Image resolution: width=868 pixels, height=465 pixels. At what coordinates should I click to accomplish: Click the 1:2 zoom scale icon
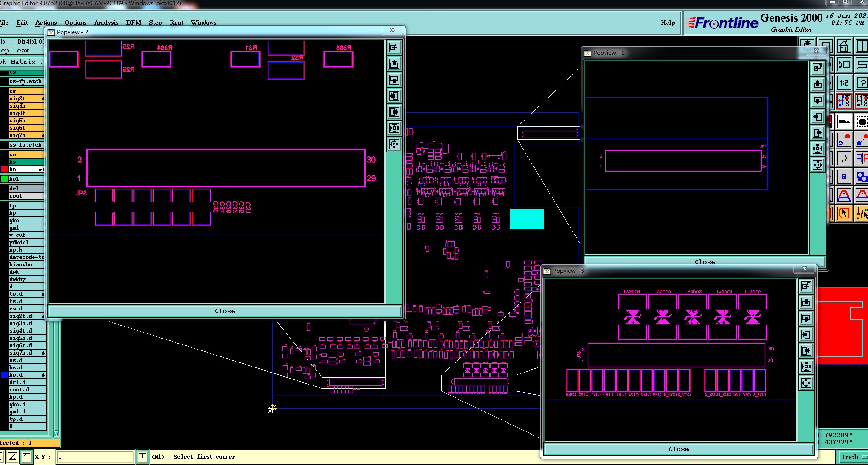844,83
